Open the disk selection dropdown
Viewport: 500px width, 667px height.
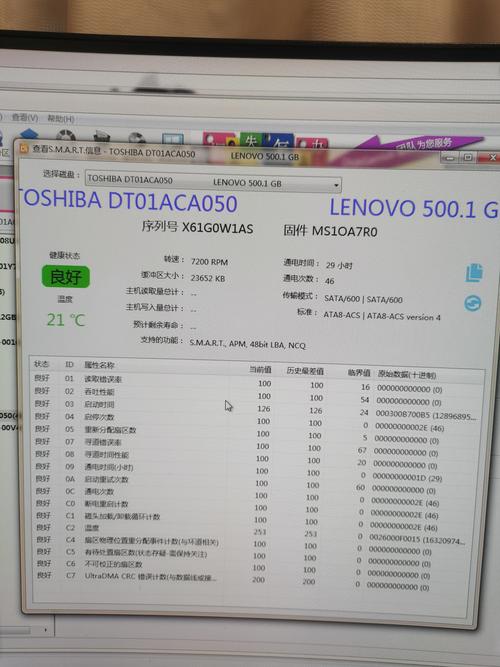coord(213,182)
